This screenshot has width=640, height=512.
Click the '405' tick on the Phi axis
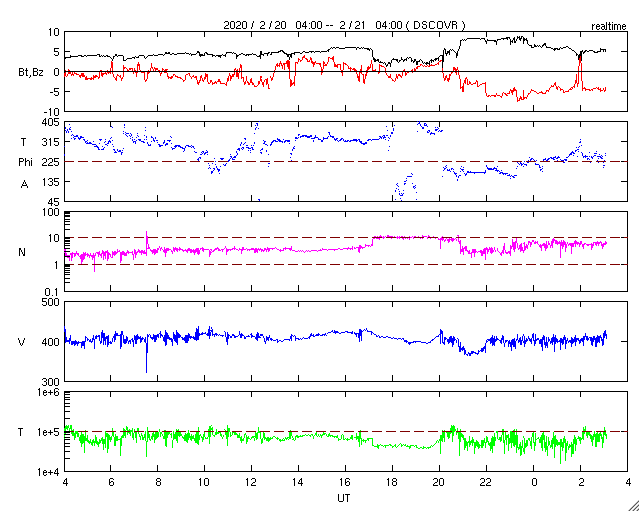[x=51, y=122]
